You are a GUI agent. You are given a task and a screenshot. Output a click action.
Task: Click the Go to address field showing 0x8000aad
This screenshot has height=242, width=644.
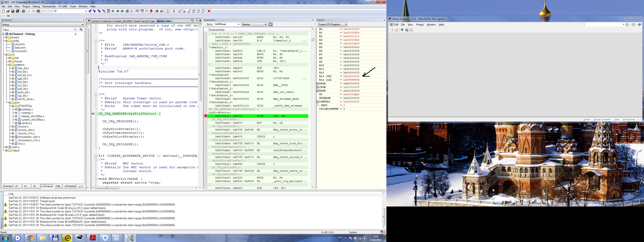[227, 24]
